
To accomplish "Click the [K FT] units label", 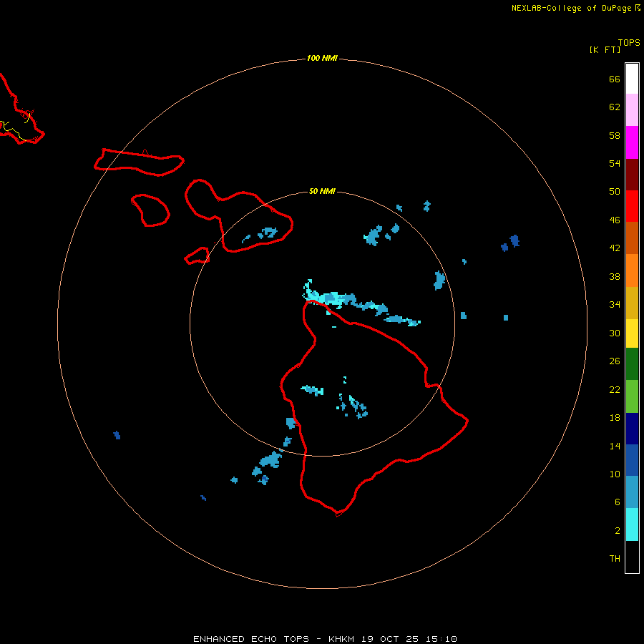I will pos(605,49).
